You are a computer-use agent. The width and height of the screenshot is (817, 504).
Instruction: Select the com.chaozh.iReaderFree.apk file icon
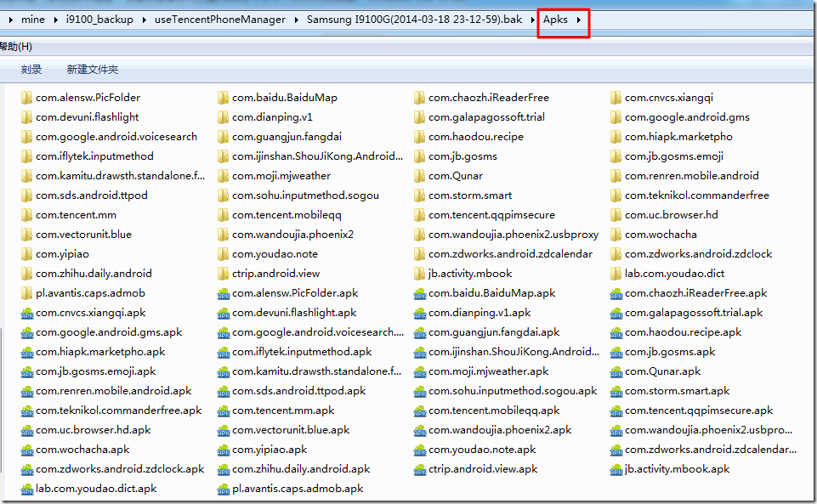click(616, 294)
